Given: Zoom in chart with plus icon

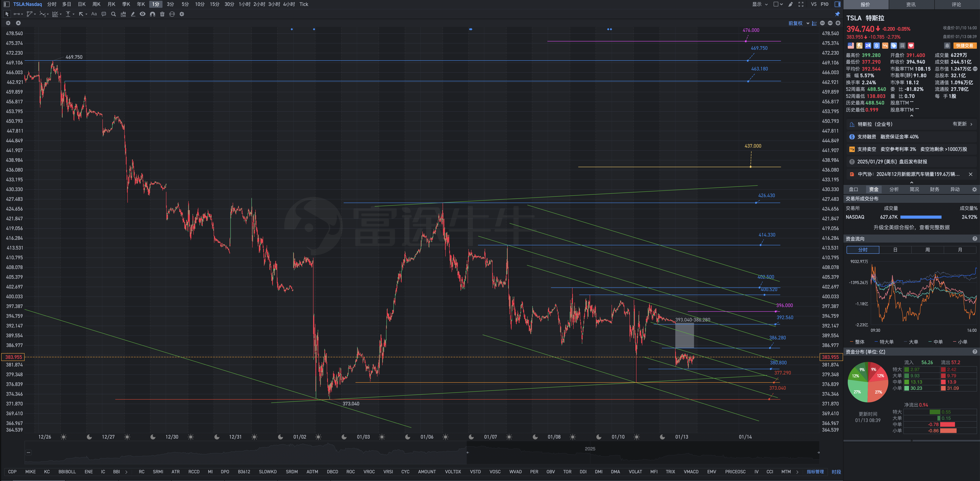Looking at the screenshot, I should coord(838,23).
